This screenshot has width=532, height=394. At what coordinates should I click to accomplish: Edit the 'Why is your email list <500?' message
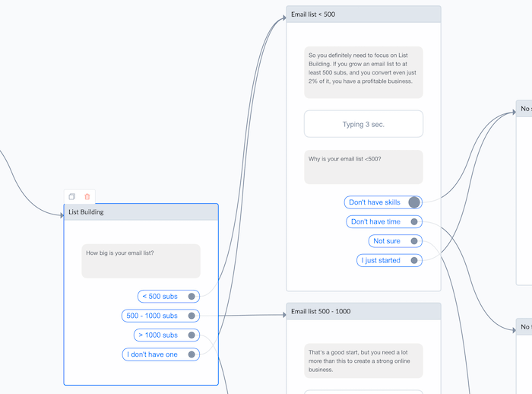(x=363, y=167)
